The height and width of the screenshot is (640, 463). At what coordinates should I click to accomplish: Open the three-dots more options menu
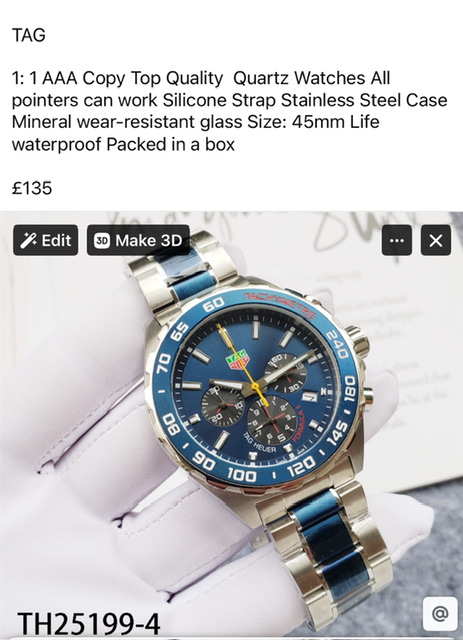396,240
